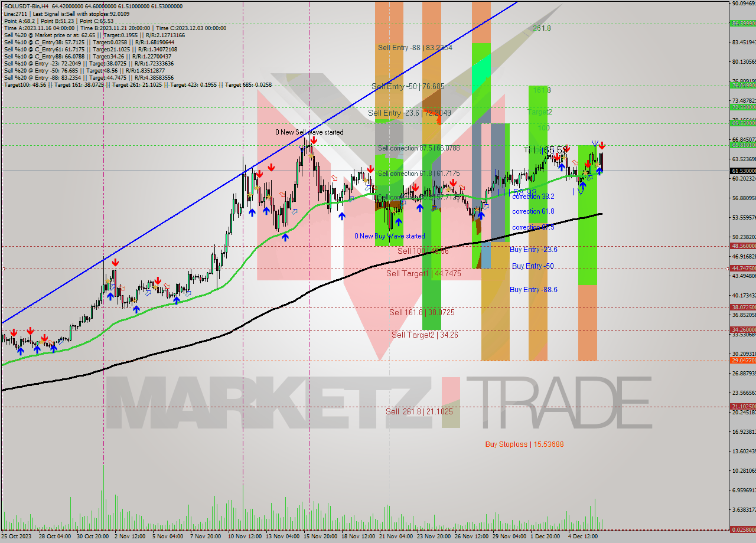756x543 pixels.
Task: Select the 'Sell %10 @ C_Entry38: 57.7125' line
Action: click(x=89, y=42)
